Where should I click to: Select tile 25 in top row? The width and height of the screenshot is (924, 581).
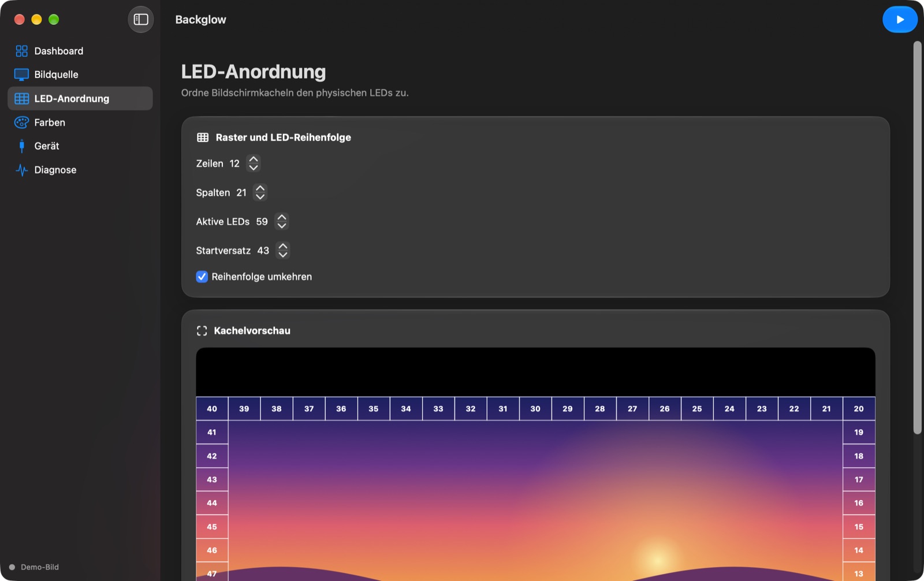click(697, 408)
